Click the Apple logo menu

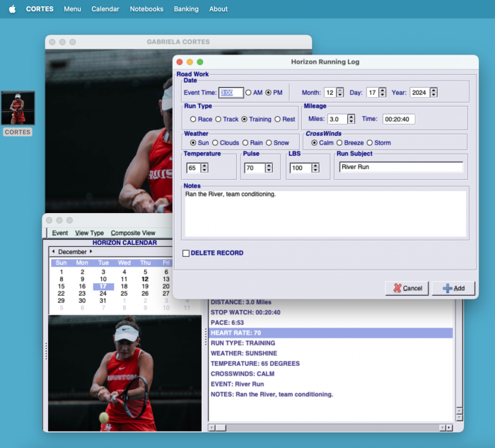tap(12, 9)
